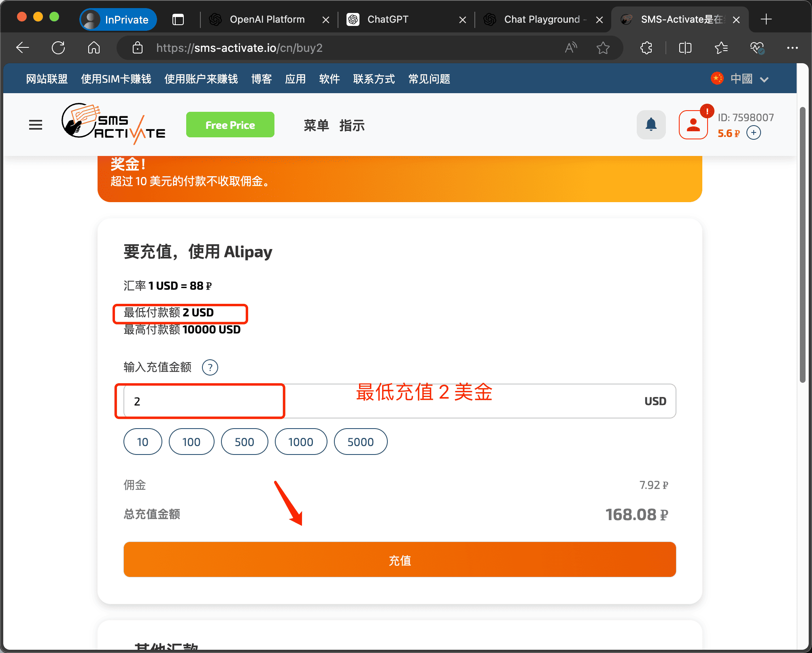Click the plus icon to add balance
The height and width of the screenshot is (653, 812).
tap(753, 133)
